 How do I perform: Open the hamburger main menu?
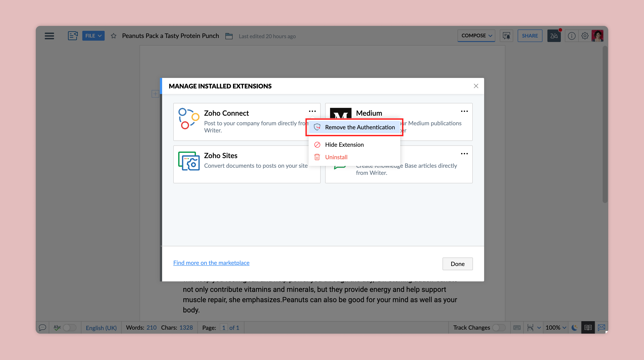[49, 36]
